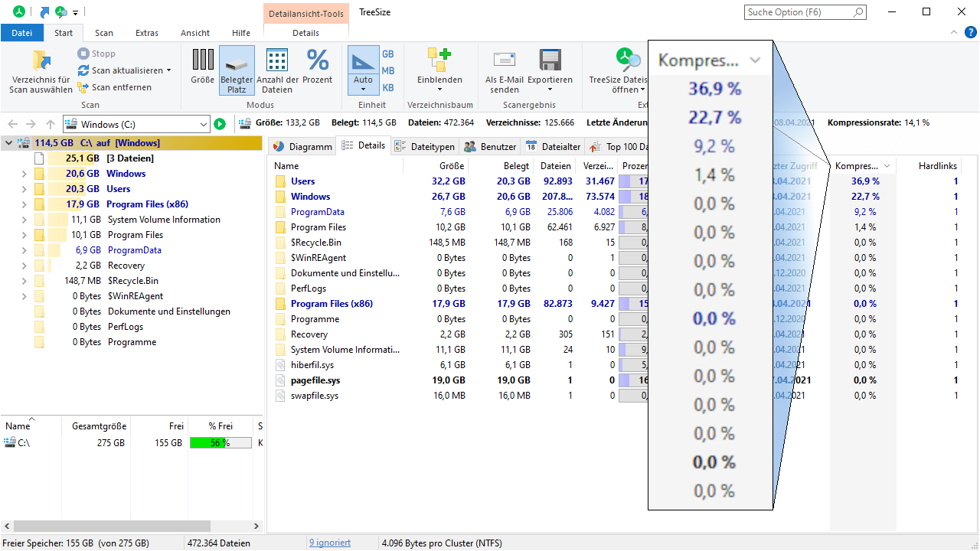Viewport: 980px width, 551px height.
Task: Expand Recovery tree node
Action: 25,266
